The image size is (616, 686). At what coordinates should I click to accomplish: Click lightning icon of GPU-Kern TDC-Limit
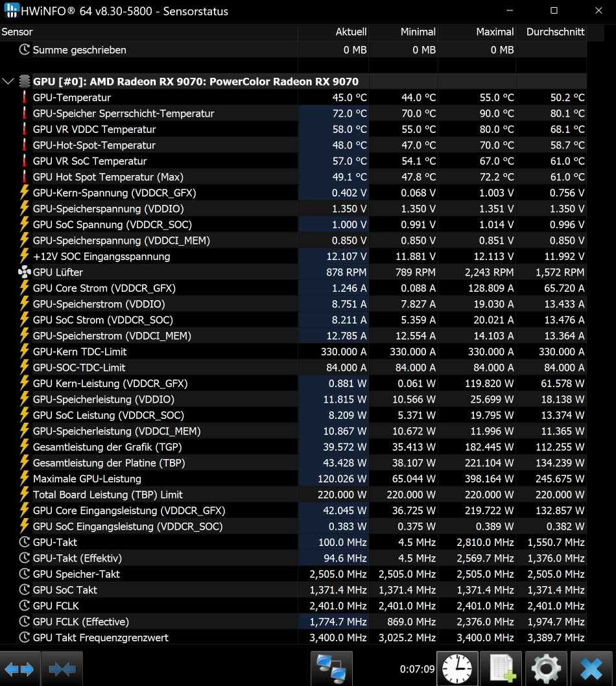click(x=25, y=351)
